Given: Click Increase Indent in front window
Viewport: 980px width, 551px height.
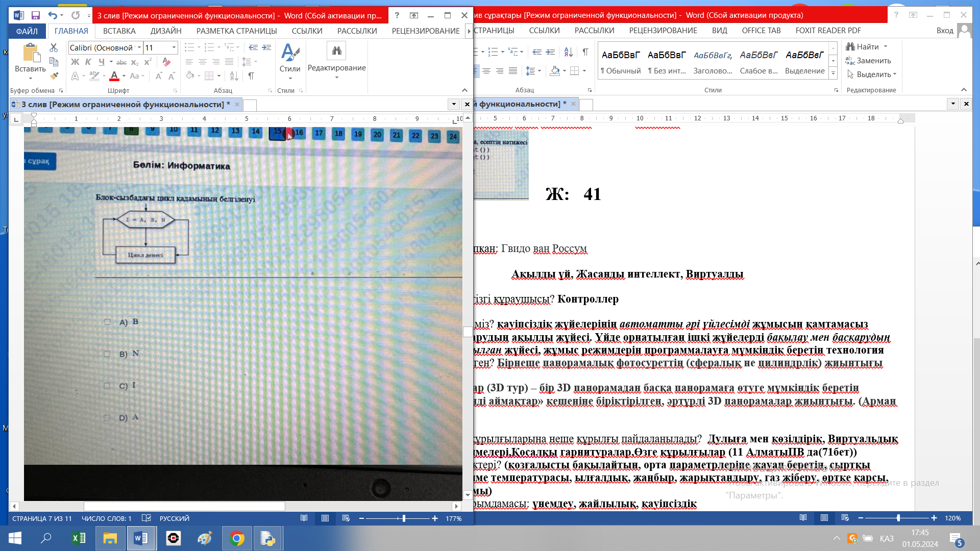Looking at the screenshot, I should [266, 47].
